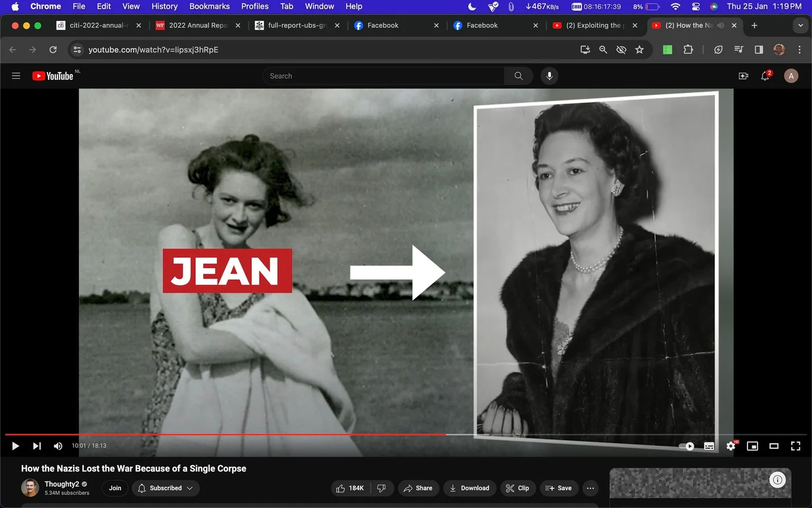Open the Chrome three-dot menu
812x508 pixels.
[799, 50]
